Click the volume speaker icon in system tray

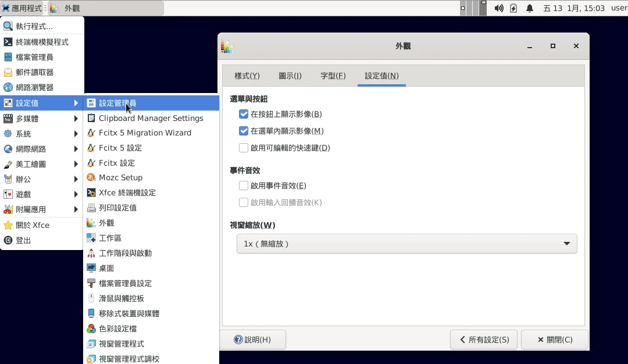[498, 8]
